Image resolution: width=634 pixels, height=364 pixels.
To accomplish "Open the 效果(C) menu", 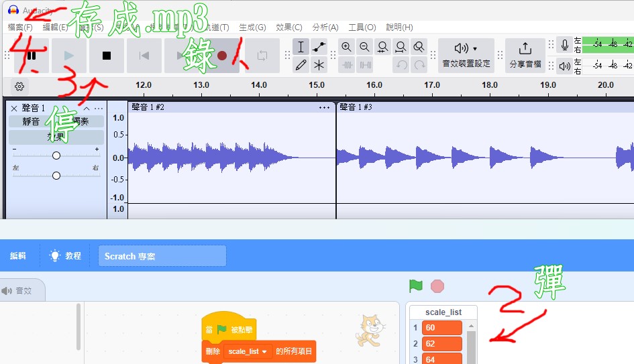I will (x=288, y=27).
